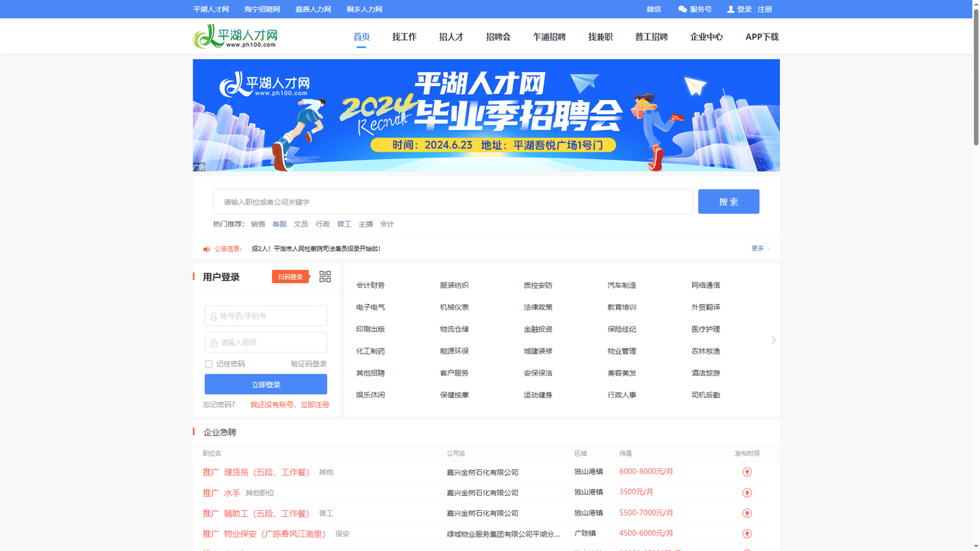Screen dimensions: 980x551
Task: Open 汽车制造 category
Action: click(622, 285)
